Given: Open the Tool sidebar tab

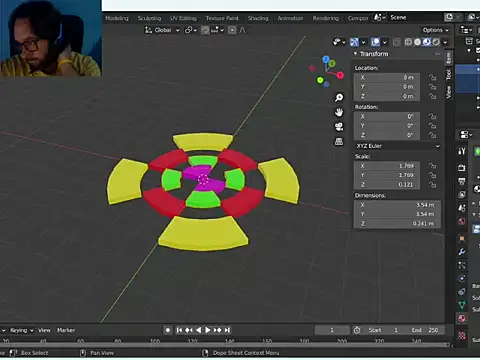Looking at the screenshot, I should 449,75.
